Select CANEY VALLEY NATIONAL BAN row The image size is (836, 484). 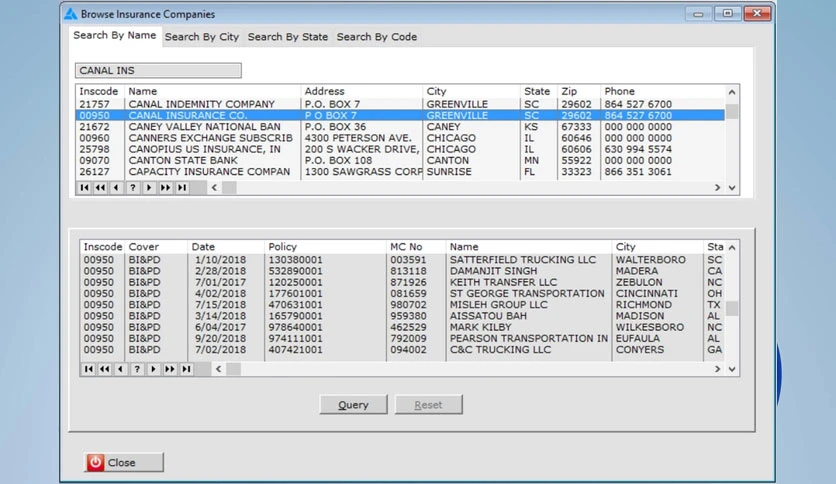tap(401, 126)
